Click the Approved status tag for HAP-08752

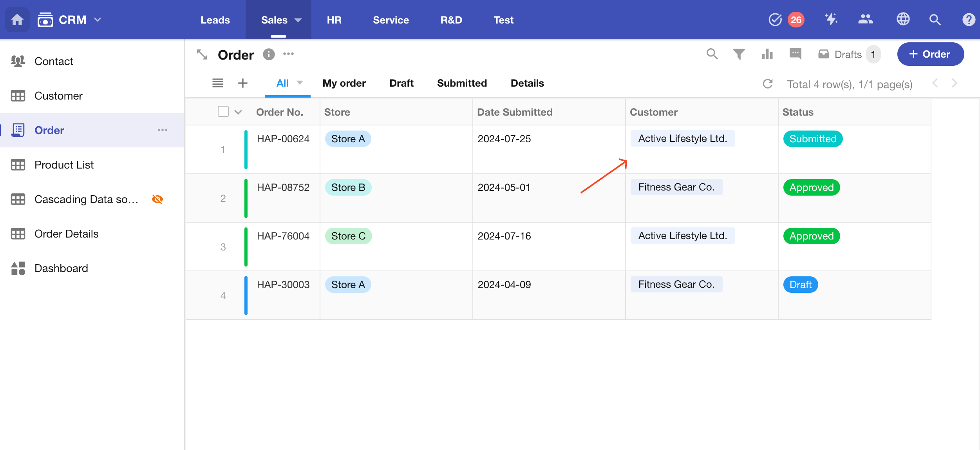(811, 187)
